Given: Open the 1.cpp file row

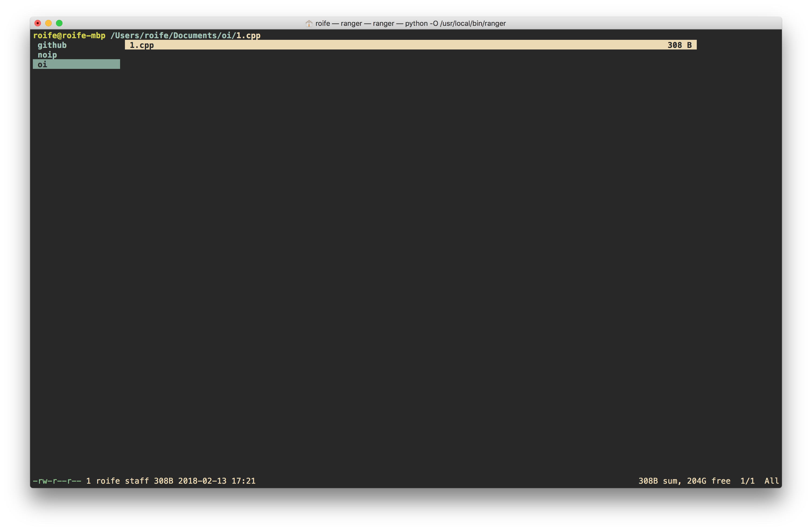Looking at the screenshot, I should tap(410, 45).
